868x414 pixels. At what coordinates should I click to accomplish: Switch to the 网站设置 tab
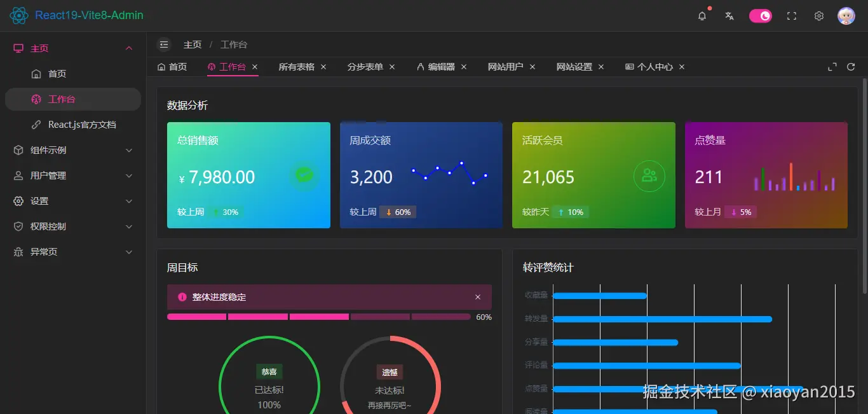pyautogui.click(x=574, y=67)
